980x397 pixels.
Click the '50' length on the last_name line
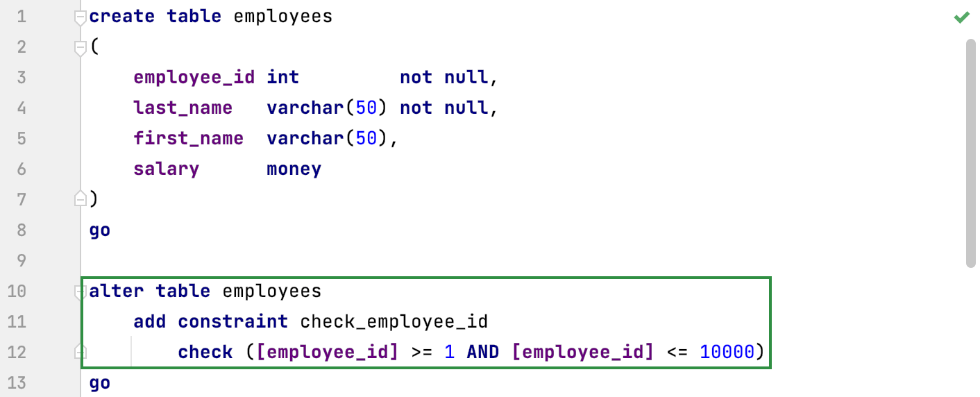tap(366, 108)
